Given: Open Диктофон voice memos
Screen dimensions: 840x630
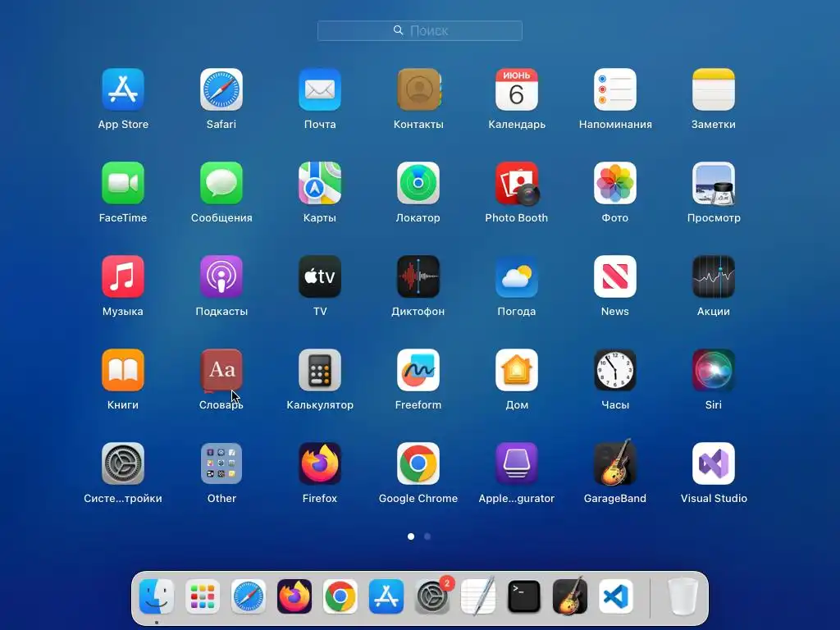Looking at the screenshot, I should [x=418, y=276].
